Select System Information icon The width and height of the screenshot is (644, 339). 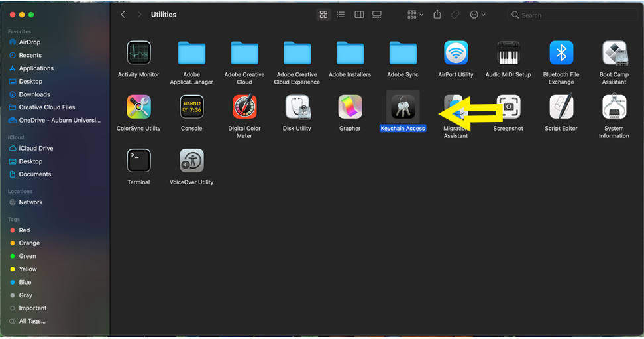[x=614, y=106]
